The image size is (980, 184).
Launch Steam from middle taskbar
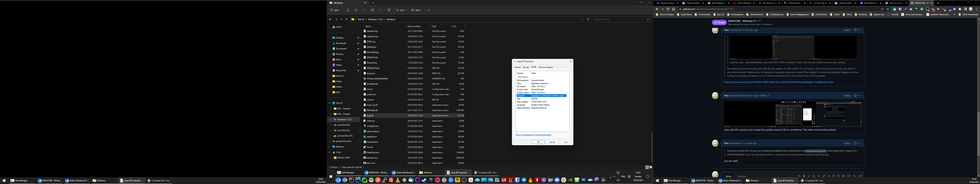424,180
